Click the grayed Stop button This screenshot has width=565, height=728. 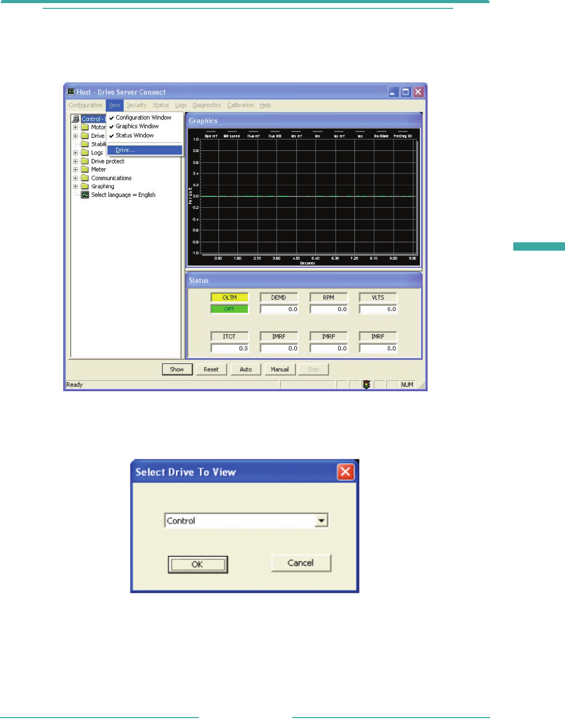(x=313, y=369)
